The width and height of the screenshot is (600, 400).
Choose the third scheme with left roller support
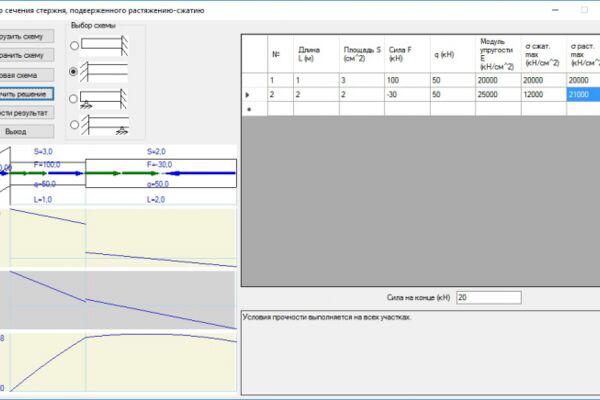click(73, 99)
